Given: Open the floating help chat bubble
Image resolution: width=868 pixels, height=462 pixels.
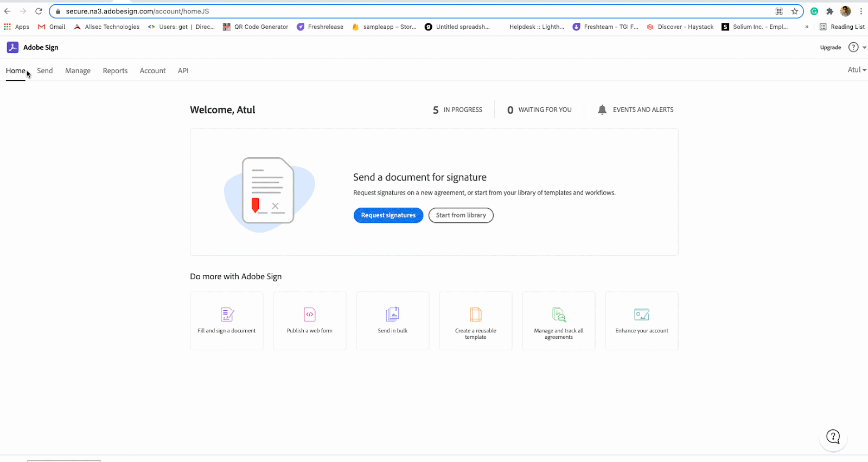Looking at the screenshot, I should coord(833,437).
